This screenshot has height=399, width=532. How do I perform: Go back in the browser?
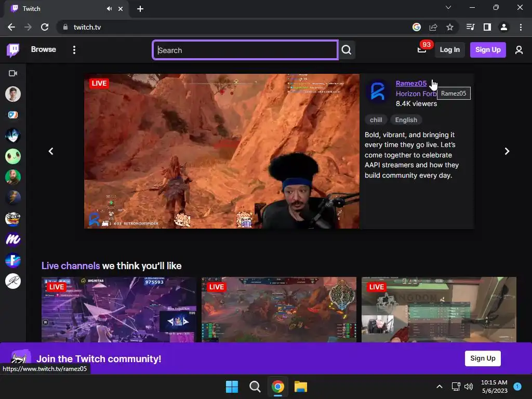[11, 27]
